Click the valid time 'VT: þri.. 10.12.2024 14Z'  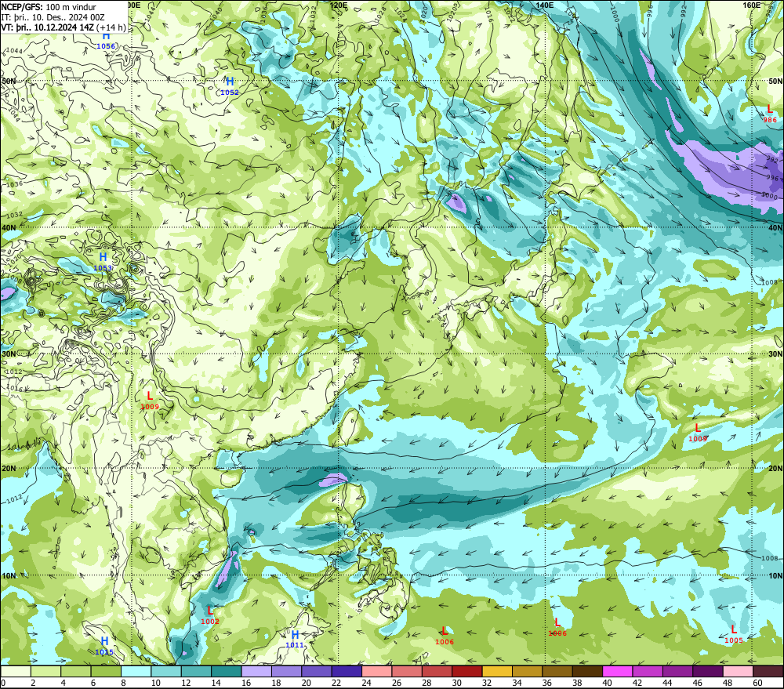point(47,27)
